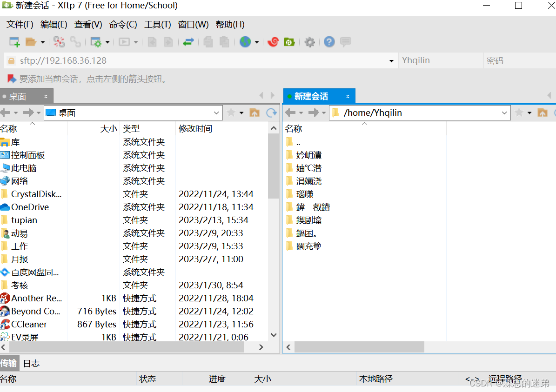Close the 桌面 tab
556x392 pixels.
46,96
